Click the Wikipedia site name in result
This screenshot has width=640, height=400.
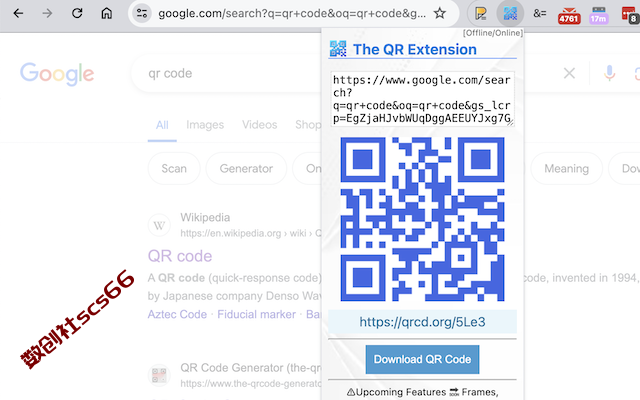coord(205,218)
